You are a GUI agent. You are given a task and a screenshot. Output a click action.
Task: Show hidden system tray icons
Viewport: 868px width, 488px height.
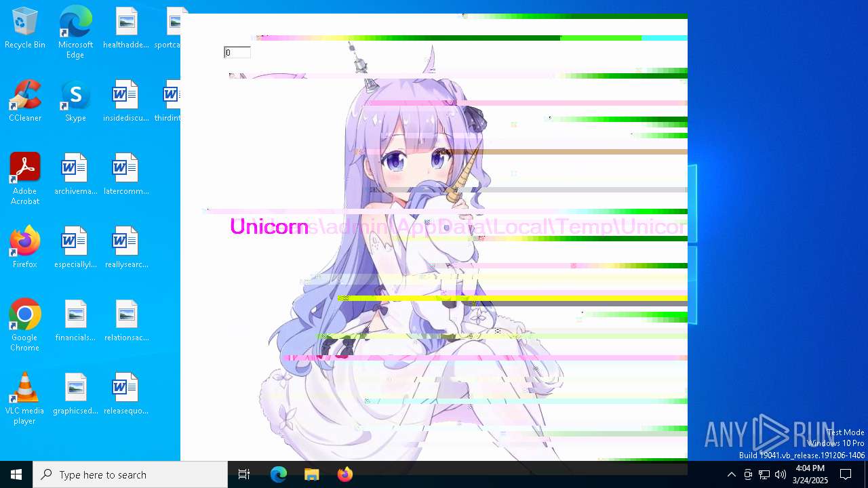(x=731, y=474)
